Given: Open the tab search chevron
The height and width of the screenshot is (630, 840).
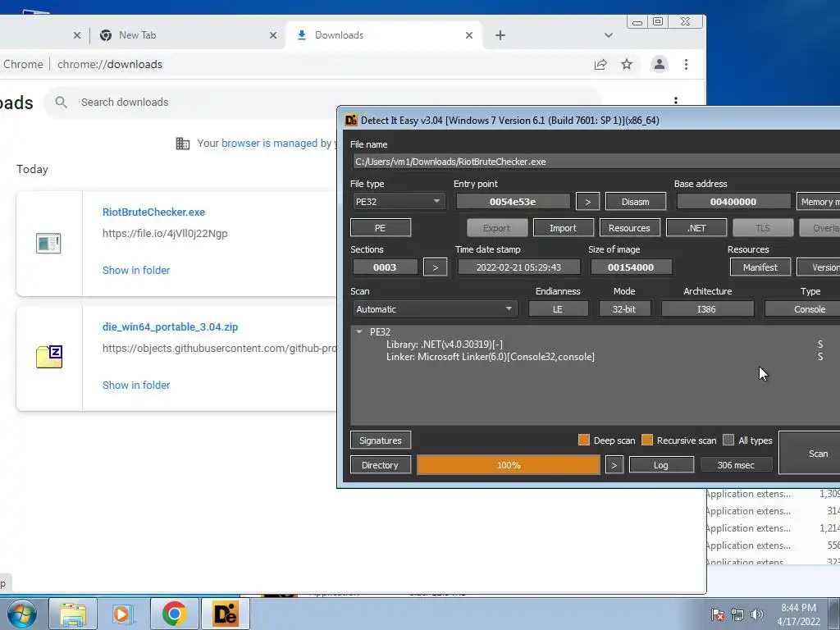Looking at the screenshot, I should point(608,35).
